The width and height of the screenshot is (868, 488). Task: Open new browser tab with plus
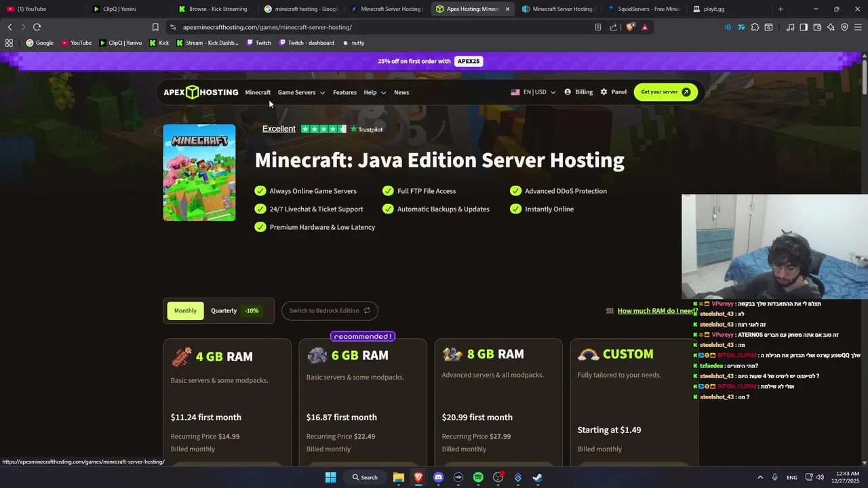point(781,9)
